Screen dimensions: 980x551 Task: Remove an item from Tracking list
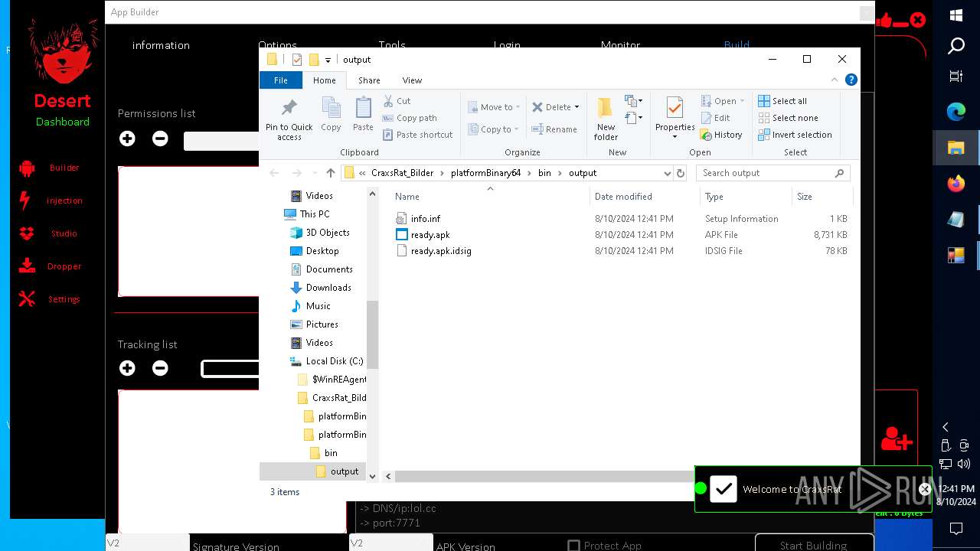pyautogui.click(x=160, y=368)
